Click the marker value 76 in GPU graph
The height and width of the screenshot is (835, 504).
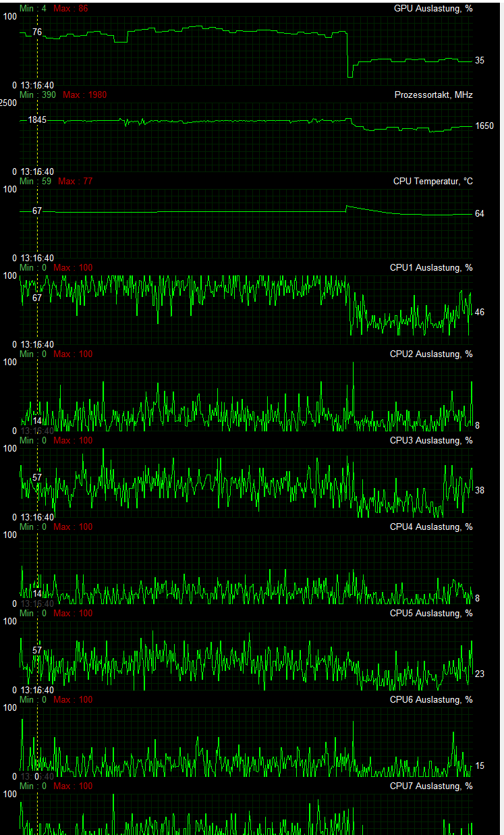[37, 32]
